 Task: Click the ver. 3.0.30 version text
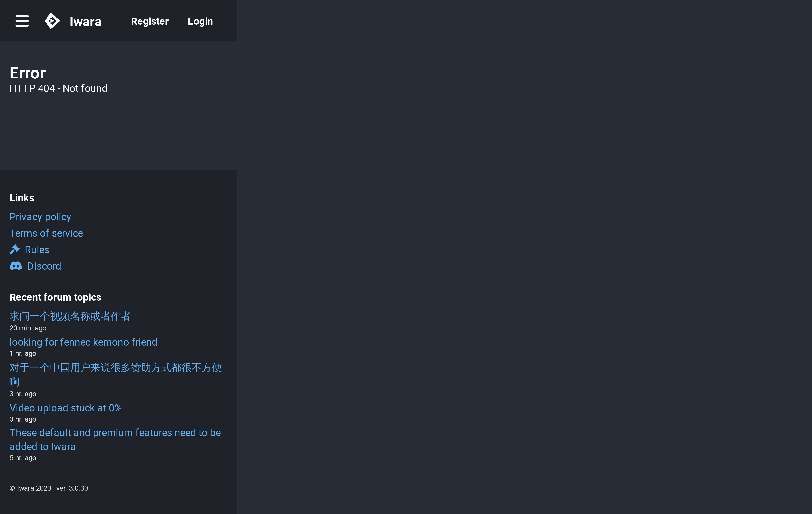click(x=72, y=488)
